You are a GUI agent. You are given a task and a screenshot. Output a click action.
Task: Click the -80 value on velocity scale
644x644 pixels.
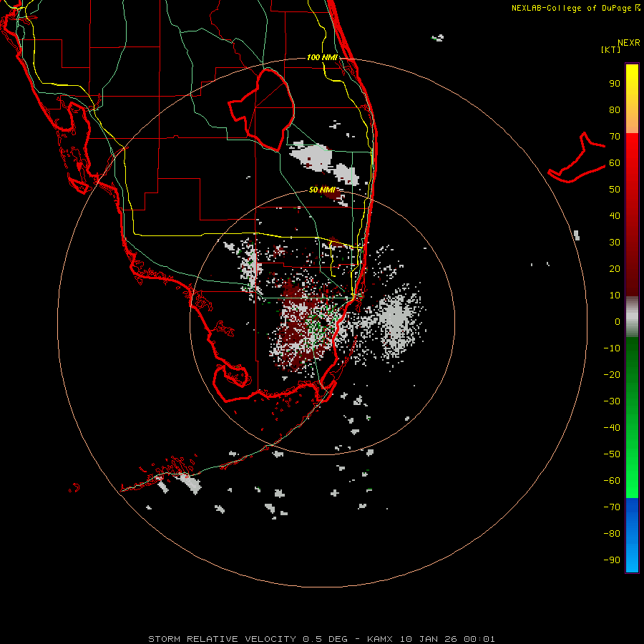pos(612,534)
